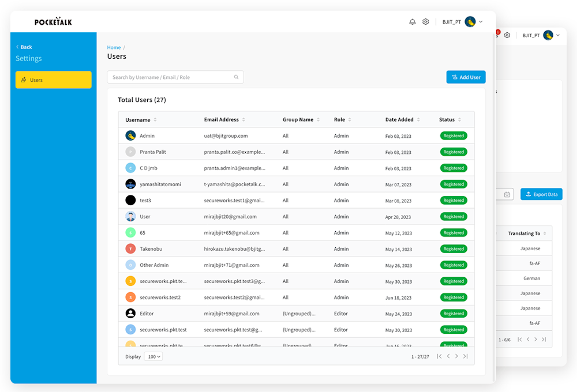Screen dimensions: 577x392
Task: Jump to last page of users
Action: [466, 356]
